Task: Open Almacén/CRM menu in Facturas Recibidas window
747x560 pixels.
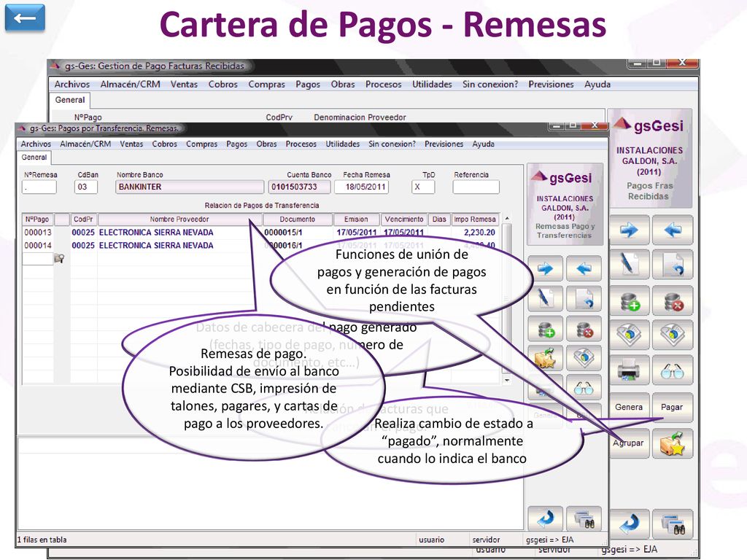Action: 130,85
